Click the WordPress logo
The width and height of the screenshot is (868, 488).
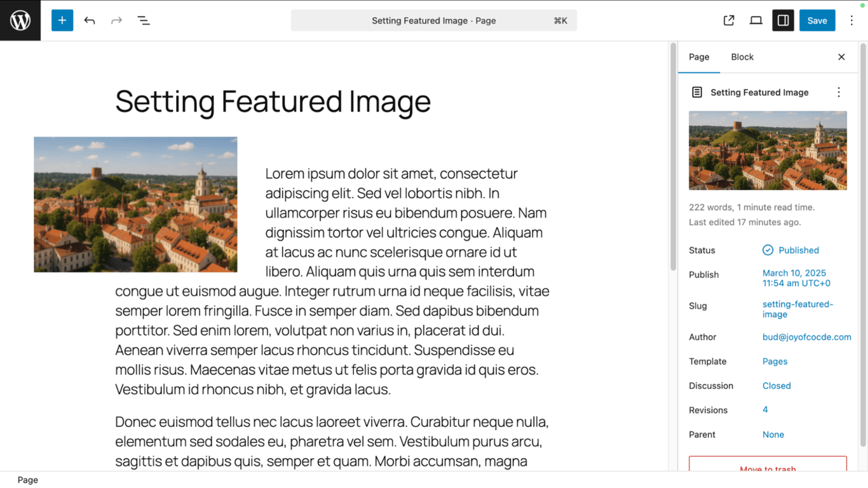coord(20,20)
